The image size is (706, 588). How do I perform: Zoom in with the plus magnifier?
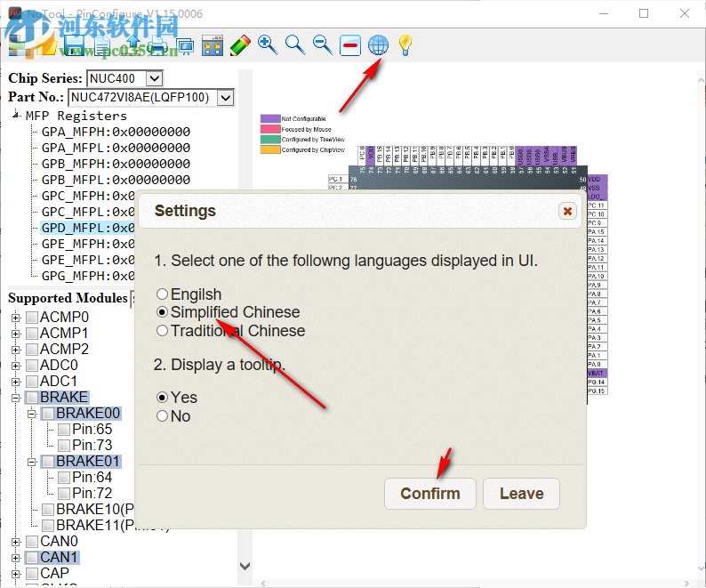[x=268, y=45]
